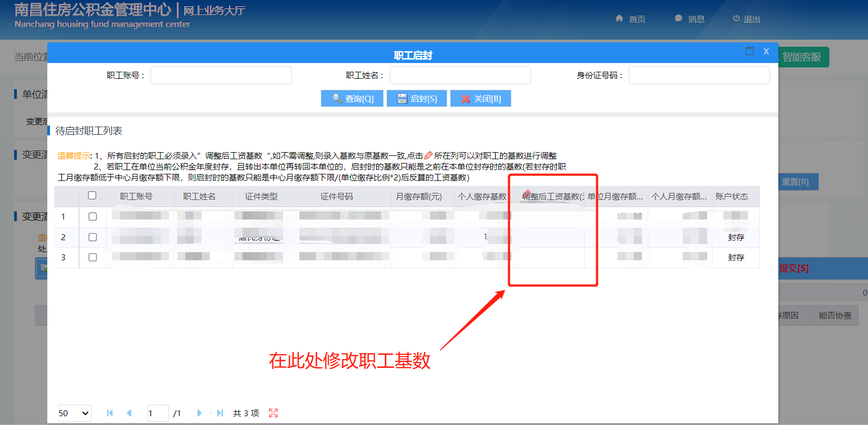Maximize the 职工启封 dialog
This screenshot has height=426, width=868.
[x=750, y=51]
